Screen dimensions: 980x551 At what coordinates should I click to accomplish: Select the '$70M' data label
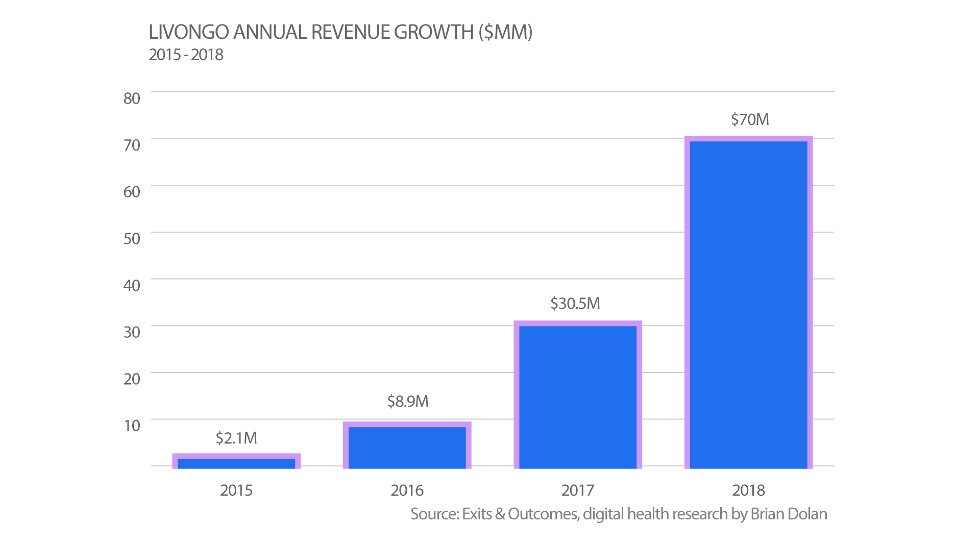tap(750, 119)
